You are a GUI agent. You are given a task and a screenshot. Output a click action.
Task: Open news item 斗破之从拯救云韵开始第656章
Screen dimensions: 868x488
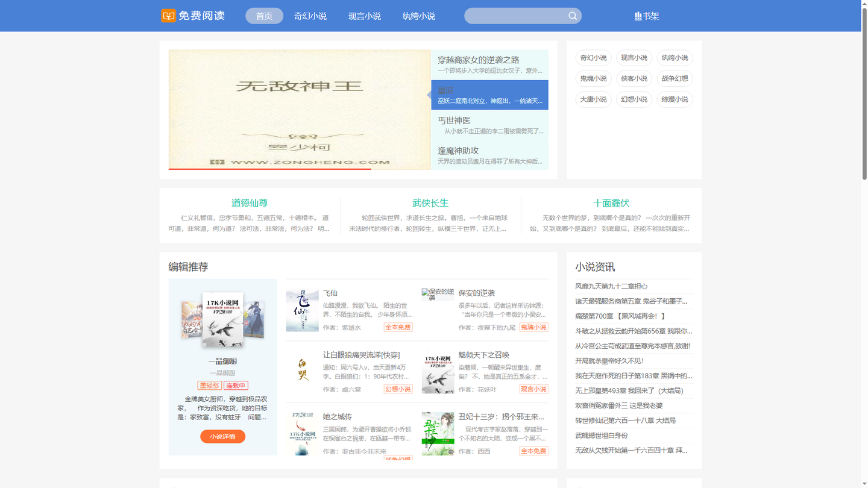click(634, 331)
